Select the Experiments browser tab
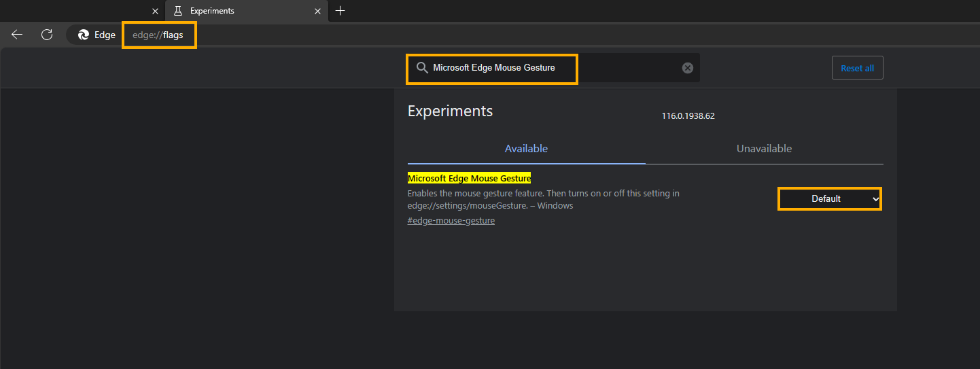Viewport: 980px width, 369px height. [247, 11]
